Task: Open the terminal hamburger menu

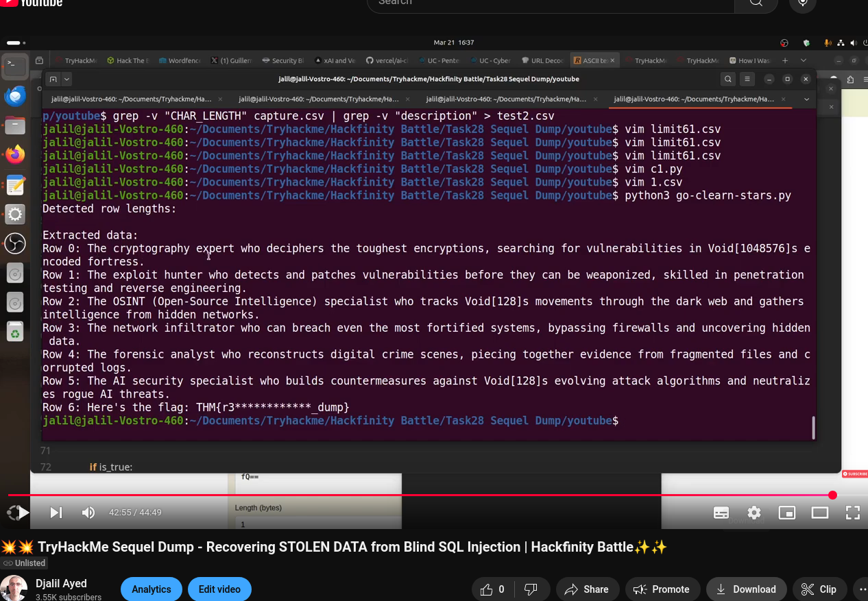Action: pos(747,79)
